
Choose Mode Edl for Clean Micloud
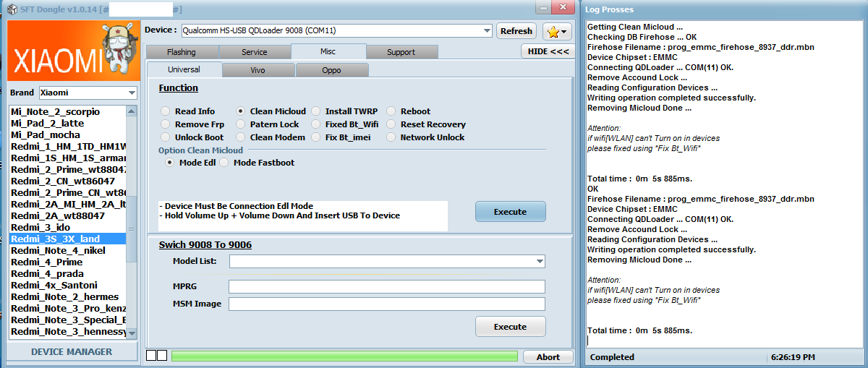pos(190,163)
